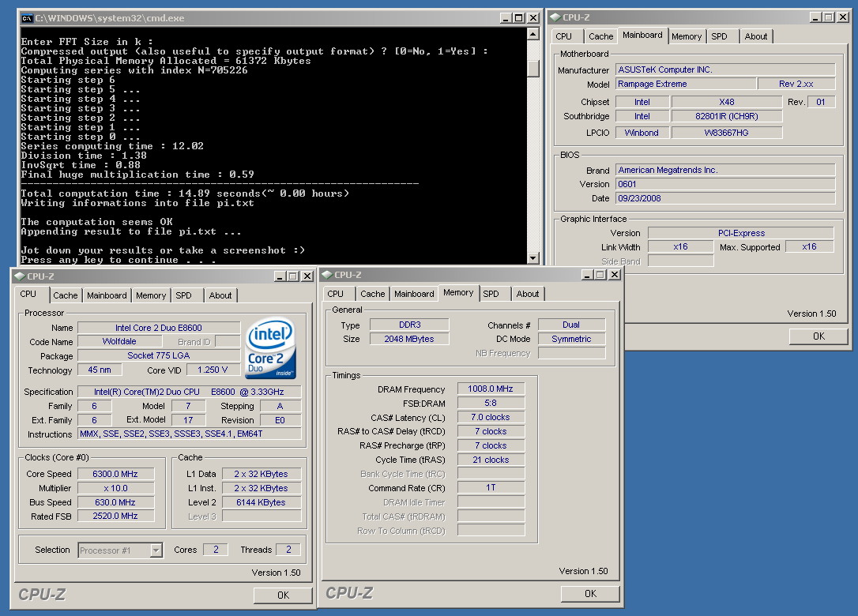Click the Intel Core 2 Duo logo
The width and height of the screenshot is (858, 616).
click(271, 348)
